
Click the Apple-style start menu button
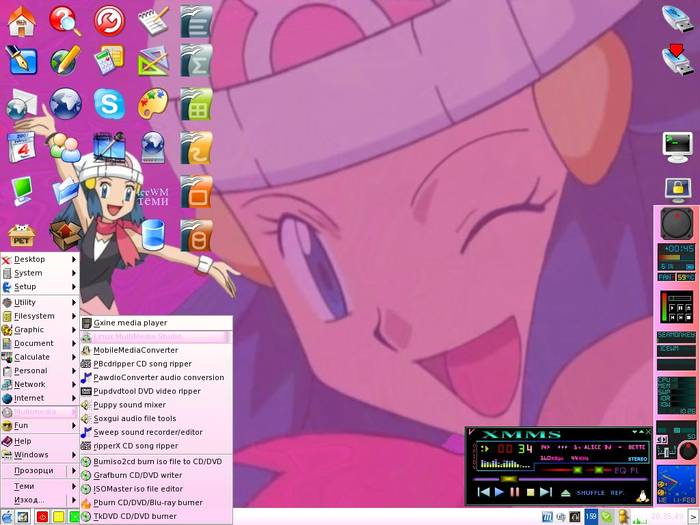[x=7, y=517]
